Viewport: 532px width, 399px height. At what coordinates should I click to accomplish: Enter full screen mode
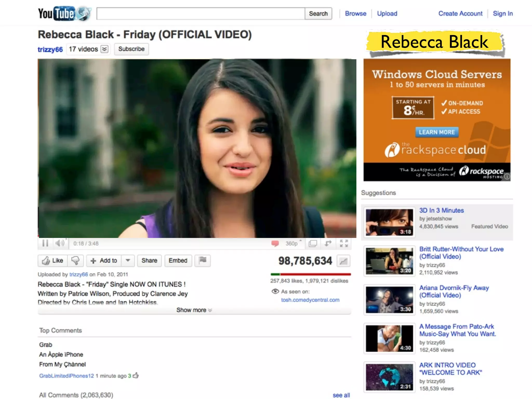[x=344, y=243]
